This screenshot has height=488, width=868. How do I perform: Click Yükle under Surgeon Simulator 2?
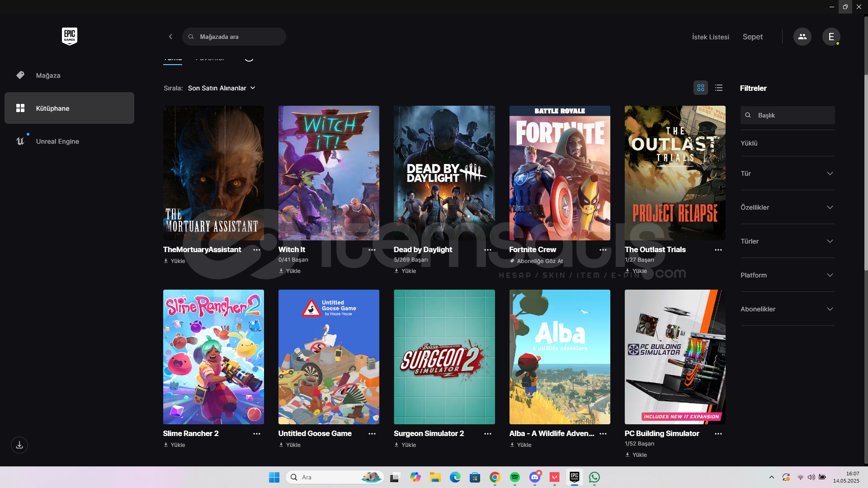click(405, 445)
